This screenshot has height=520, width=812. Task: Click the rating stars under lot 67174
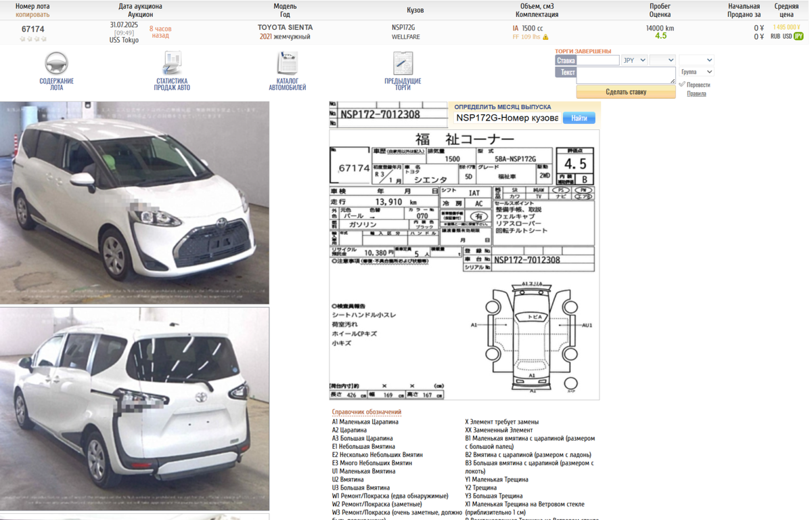[x=33, y=39]
